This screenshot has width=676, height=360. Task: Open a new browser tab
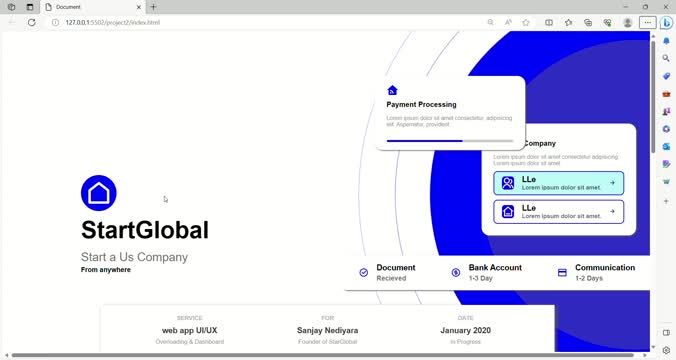(x=153, y=7)
